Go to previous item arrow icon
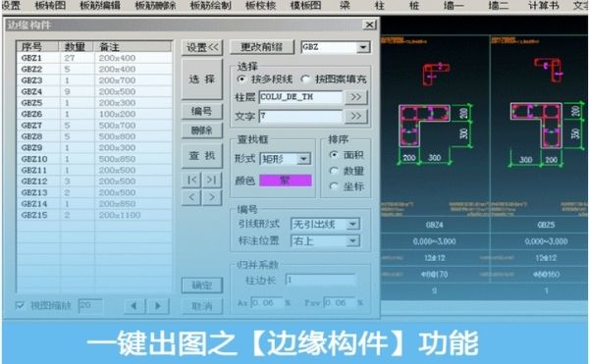 pos(192,197)
